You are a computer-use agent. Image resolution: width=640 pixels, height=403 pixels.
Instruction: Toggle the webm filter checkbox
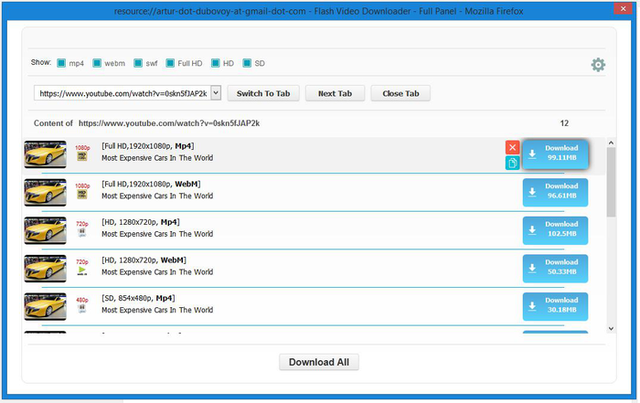[x=97, y=63]
